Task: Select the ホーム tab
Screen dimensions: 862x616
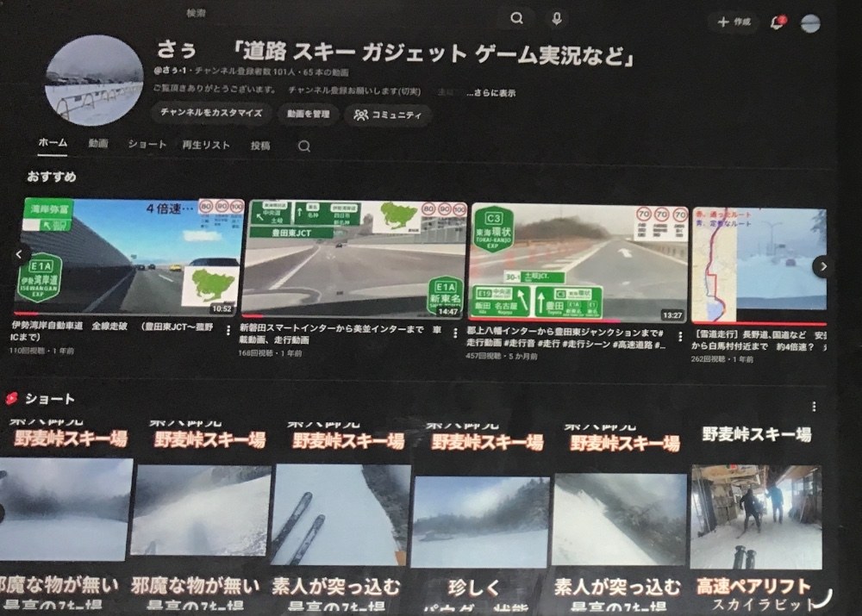Action: click(53, 143)
